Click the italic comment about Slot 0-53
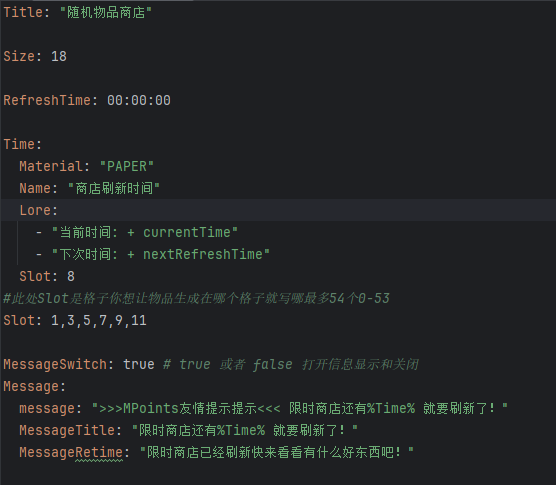The height and width of the screenshot is (485, 556). point(196,298)
